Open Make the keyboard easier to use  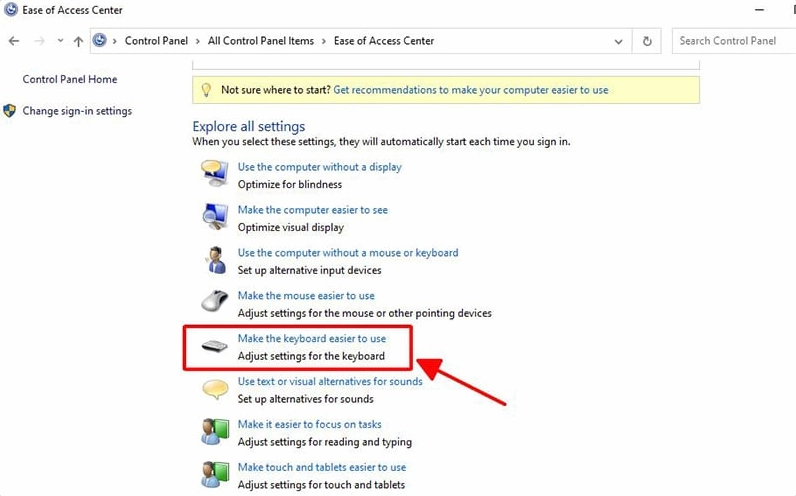312,339
